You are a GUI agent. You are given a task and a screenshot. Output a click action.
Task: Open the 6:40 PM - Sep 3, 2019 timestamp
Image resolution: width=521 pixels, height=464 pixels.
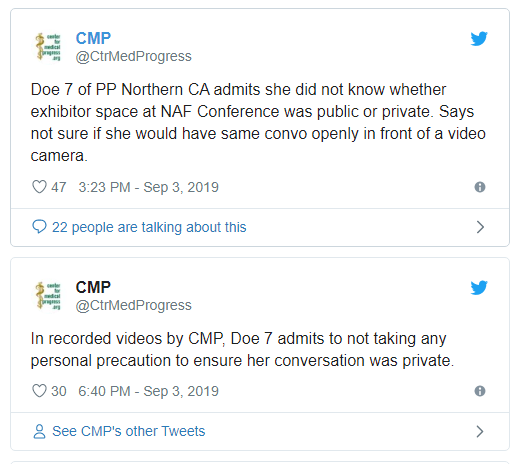pyautogui.click(x=148, y=391)
